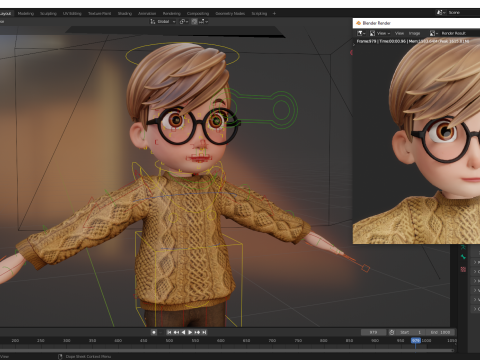
Task: Play the animation forward
Action: coord(190,332)
